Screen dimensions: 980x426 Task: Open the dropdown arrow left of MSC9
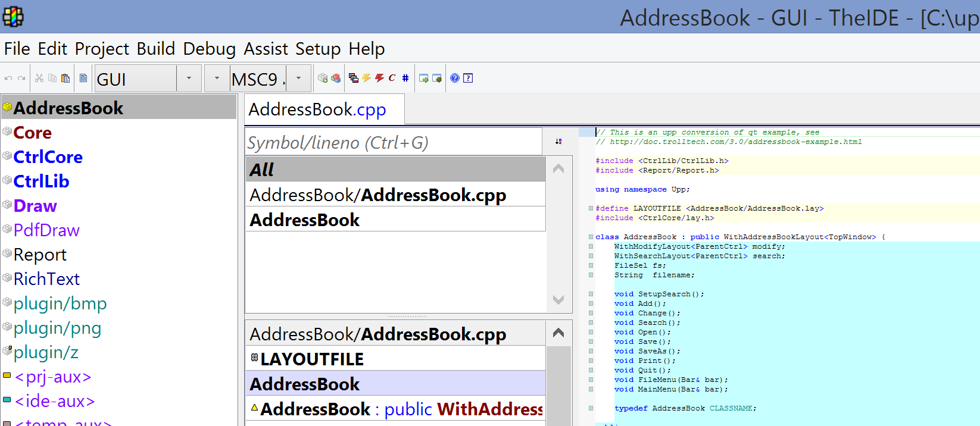click(217, 78)
